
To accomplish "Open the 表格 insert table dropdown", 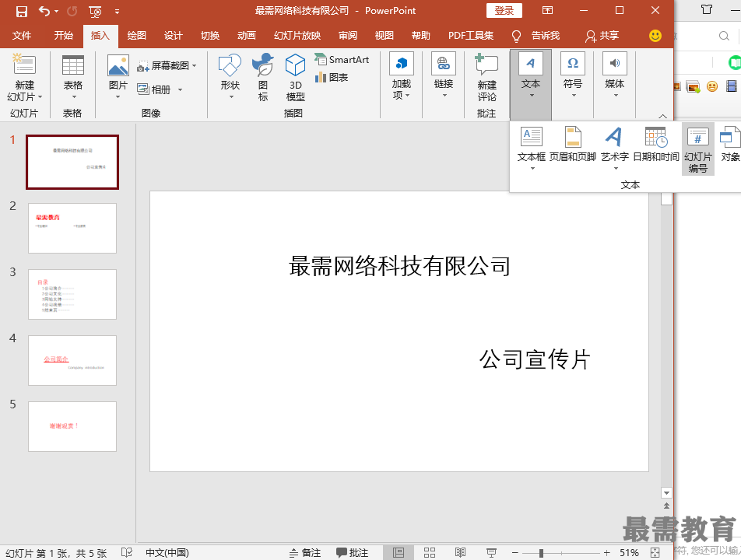I will point(73,77).
